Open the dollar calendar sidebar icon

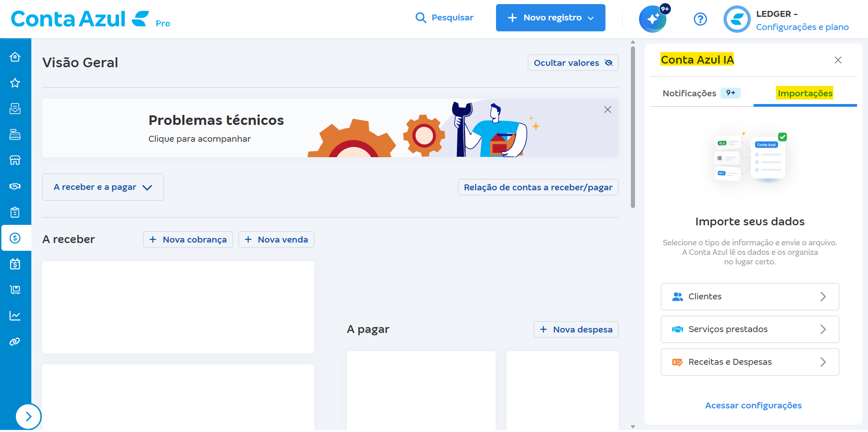(x=15, y=264)
